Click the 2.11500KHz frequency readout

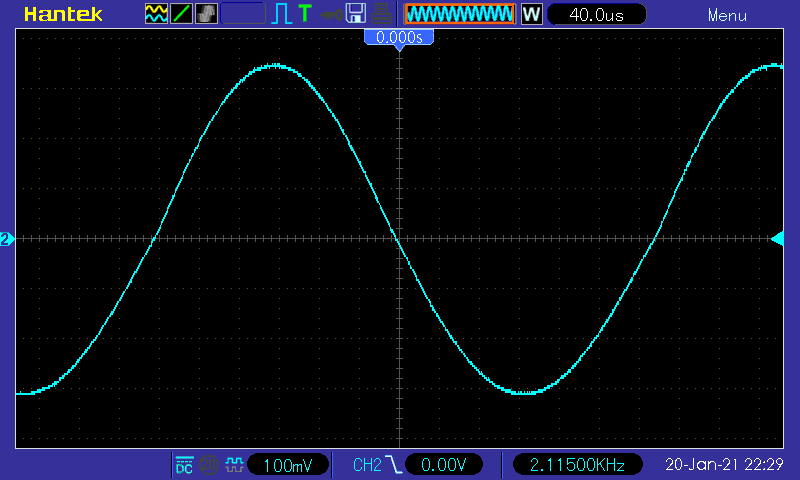(x=577, y=465)
